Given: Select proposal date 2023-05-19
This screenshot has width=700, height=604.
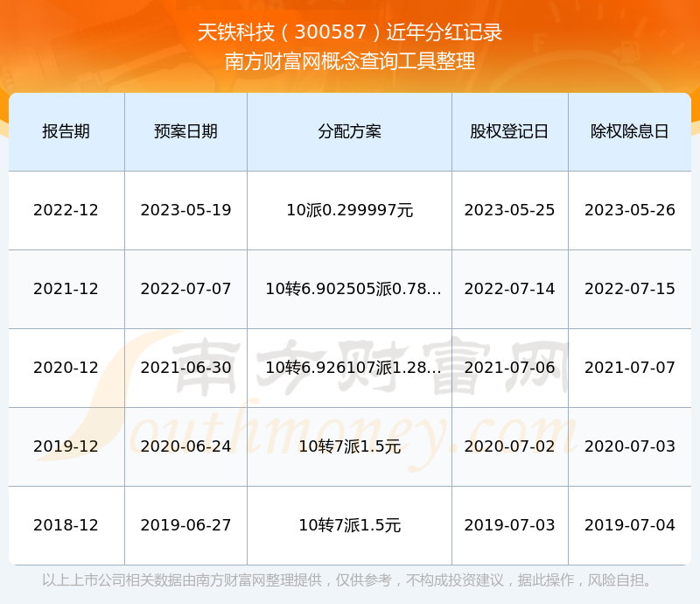Looking at the screenshot, I should click(185, 210).
